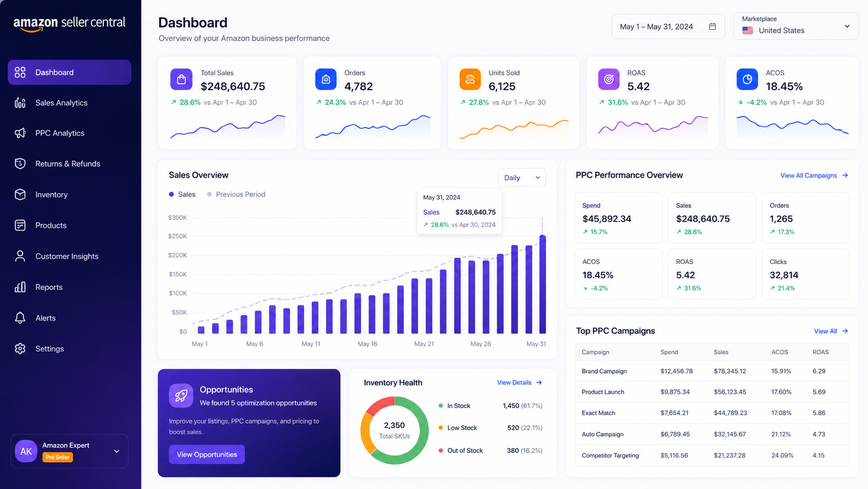Open PPC Analytics menu item
Screen dimensions: 868x489
[70, 133]
